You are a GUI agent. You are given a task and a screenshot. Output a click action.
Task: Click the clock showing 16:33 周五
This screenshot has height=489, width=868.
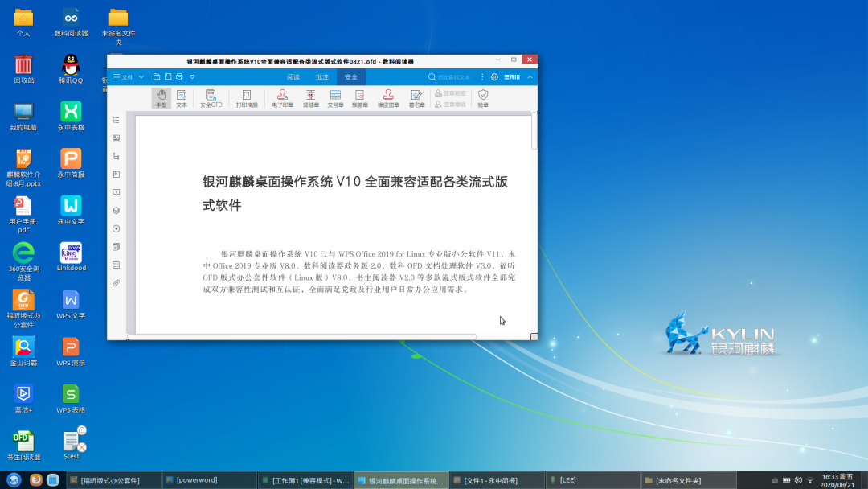(837, 480)
